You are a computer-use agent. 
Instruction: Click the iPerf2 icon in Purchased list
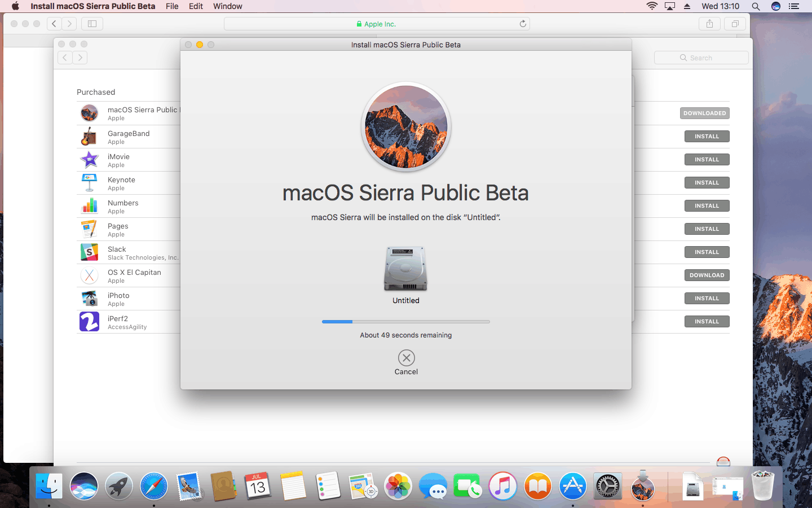pos(89,322)
